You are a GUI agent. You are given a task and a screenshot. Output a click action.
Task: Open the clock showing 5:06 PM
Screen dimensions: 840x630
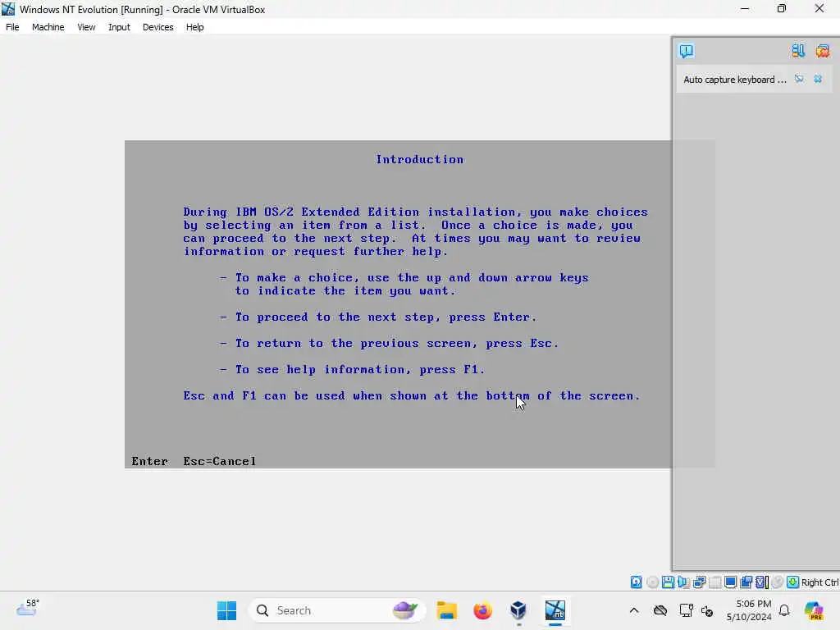[x=749, y=610]
